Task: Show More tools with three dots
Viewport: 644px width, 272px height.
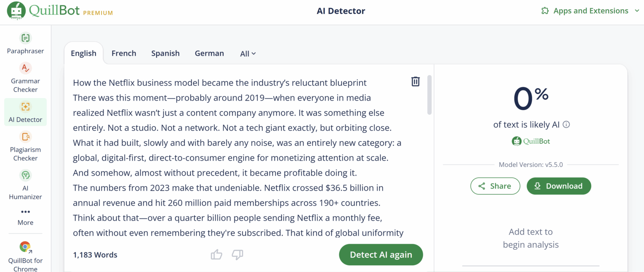Action: 26,217
